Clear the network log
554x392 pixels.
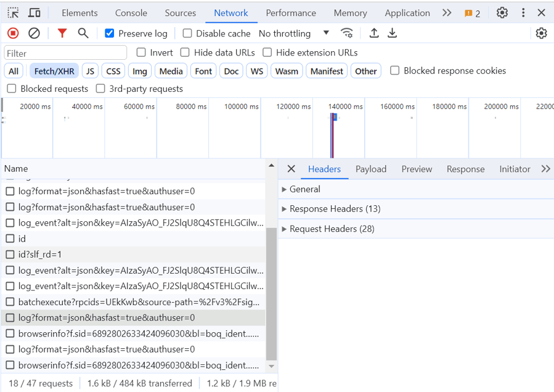point(35,33)
